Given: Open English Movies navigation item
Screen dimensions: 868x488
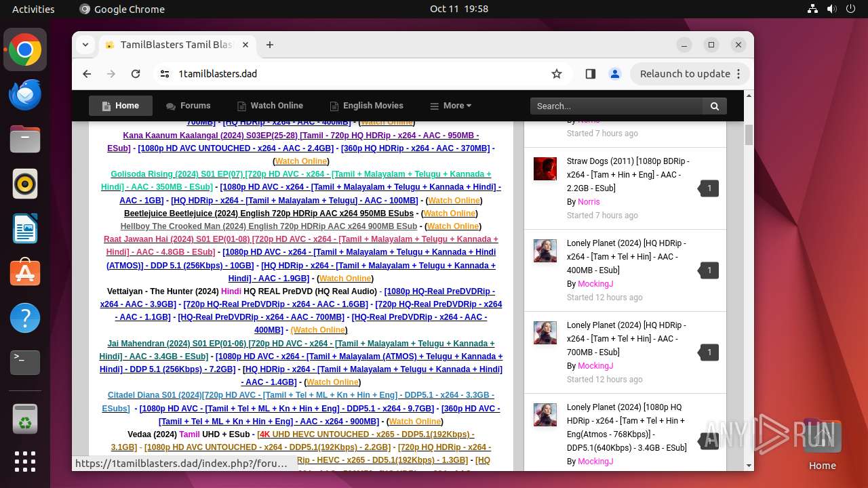Looking at the screenshot, I should coord(367,106).
